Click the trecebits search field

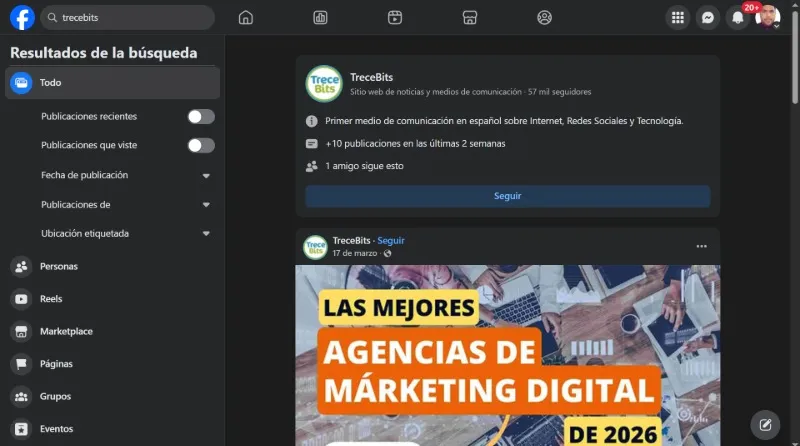coord(128,17)
